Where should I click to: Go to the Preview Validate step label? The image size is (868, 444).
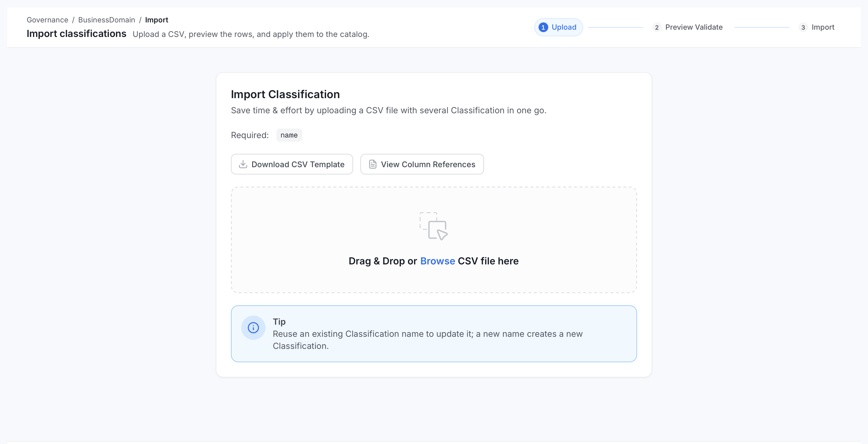click(x=694, y=27)
